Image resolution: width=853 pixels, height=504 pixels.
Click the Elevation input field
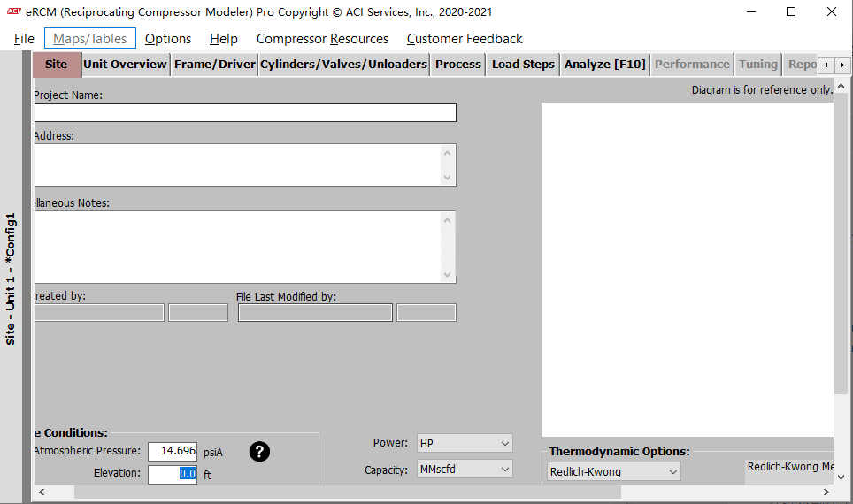click(x=173, y=474)
